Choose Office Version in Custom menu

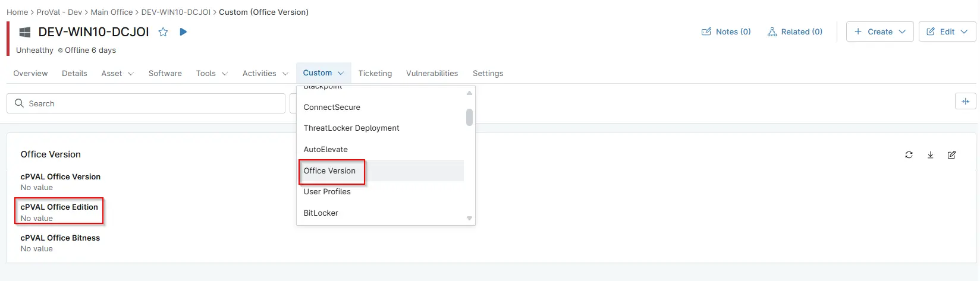pos(381,171)
